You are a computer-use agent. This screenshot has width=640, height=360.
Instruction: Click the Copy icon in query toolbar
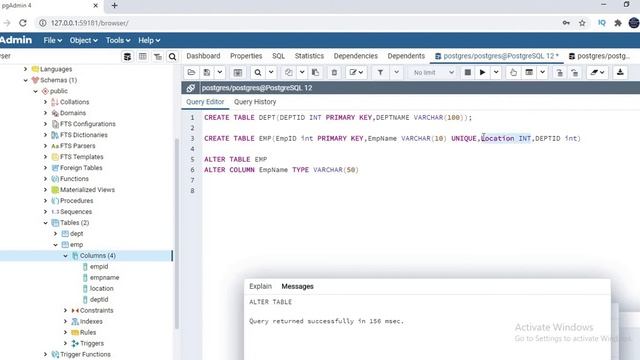pos(289,73)
